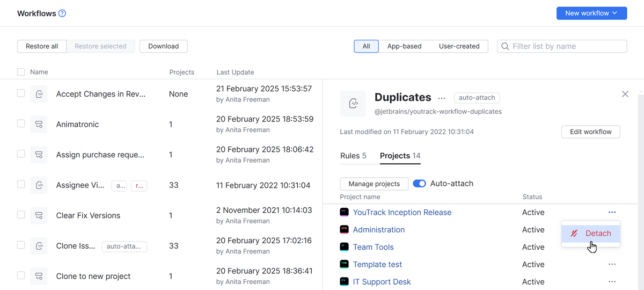Open actions menu for Template test project
The image size is (644, 290).
click(612, 264)
